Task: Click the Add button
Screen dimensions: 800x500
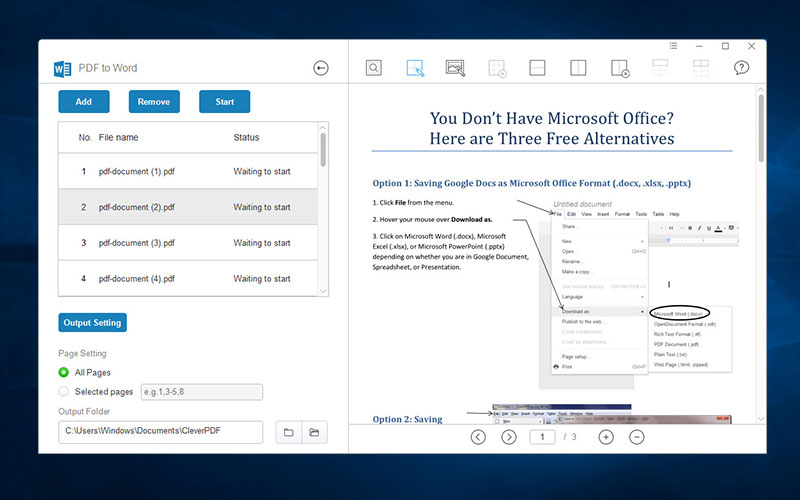Action: tap(84, 102)
